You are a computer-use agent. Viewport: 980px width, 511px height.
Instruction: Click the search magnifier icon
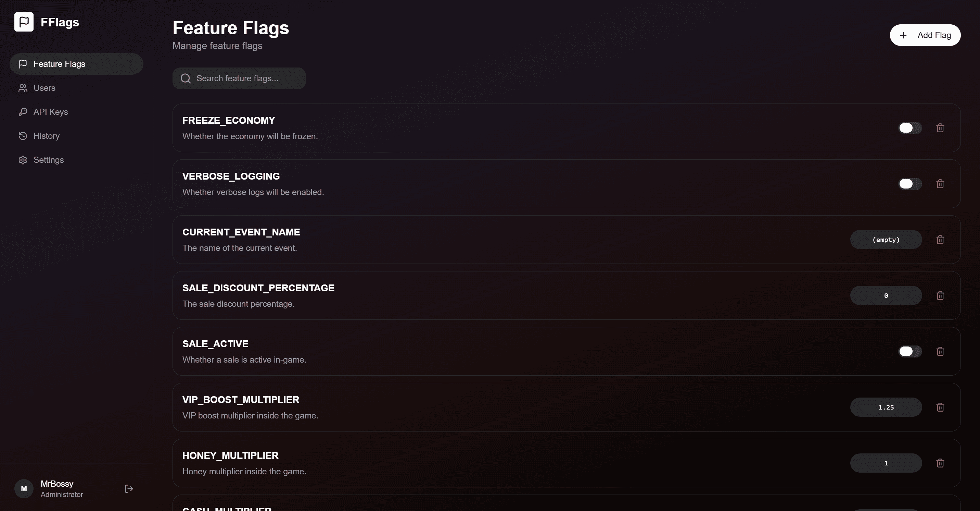pos(186,78)
